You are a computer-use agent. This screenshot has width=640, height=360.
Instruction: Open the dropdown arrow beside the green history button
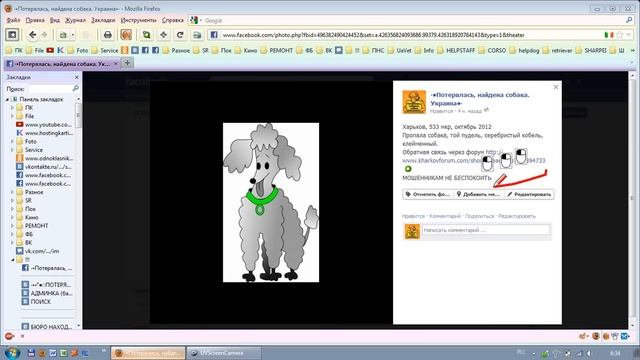72,35
